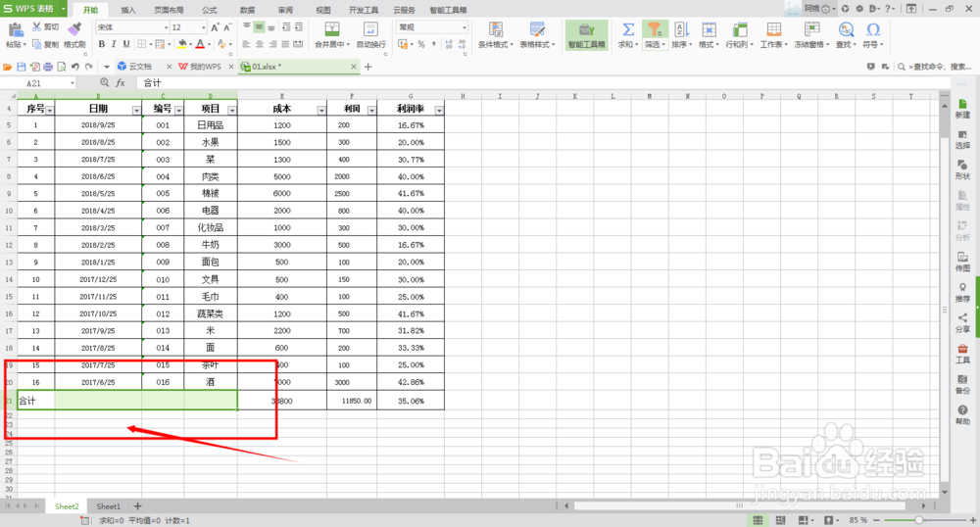
Task: Add a new sheet with the plus button
Action: point(137,506)
